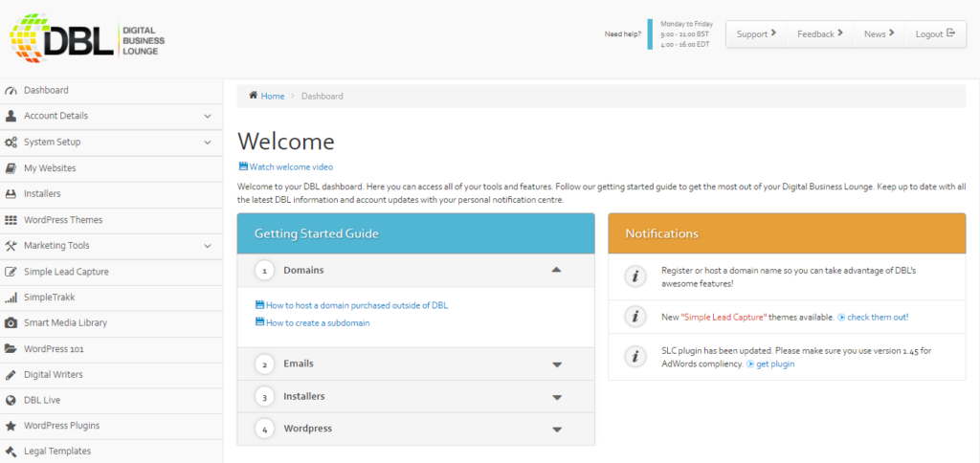Click the home icon in breadcrumb
Image resolution: width=980 pixels, height=463 pixels.
(x=253, y=96)
